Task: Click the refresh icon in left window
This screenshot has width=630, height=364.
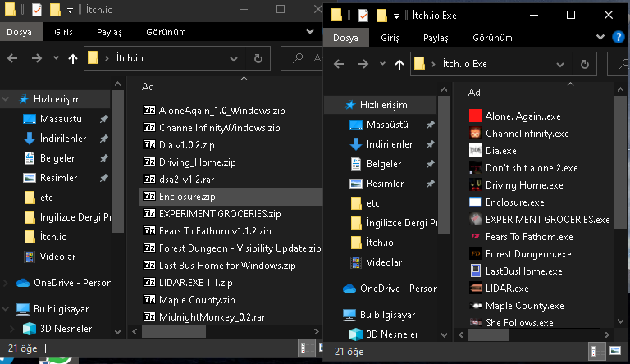Action: tap(258, 58)
